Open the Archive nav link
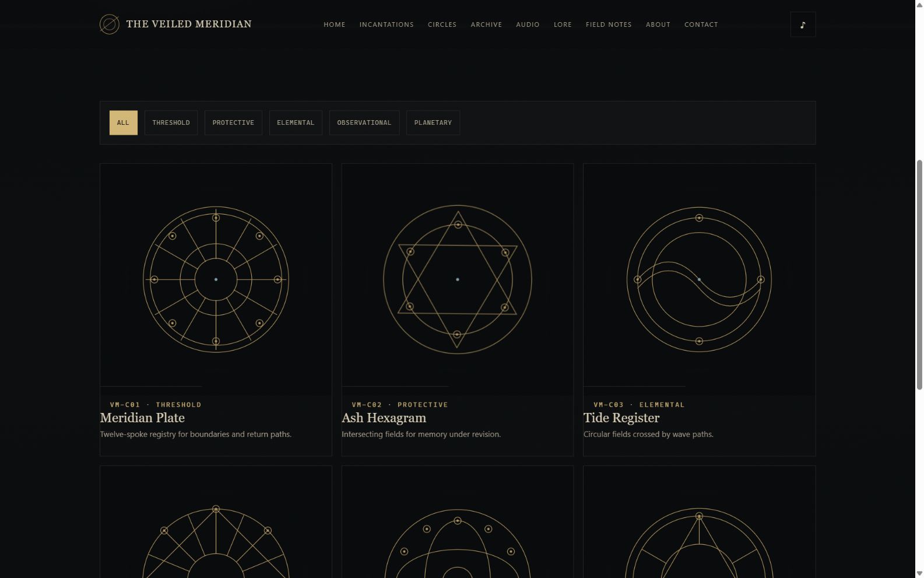924x578 pixels. 486,24
